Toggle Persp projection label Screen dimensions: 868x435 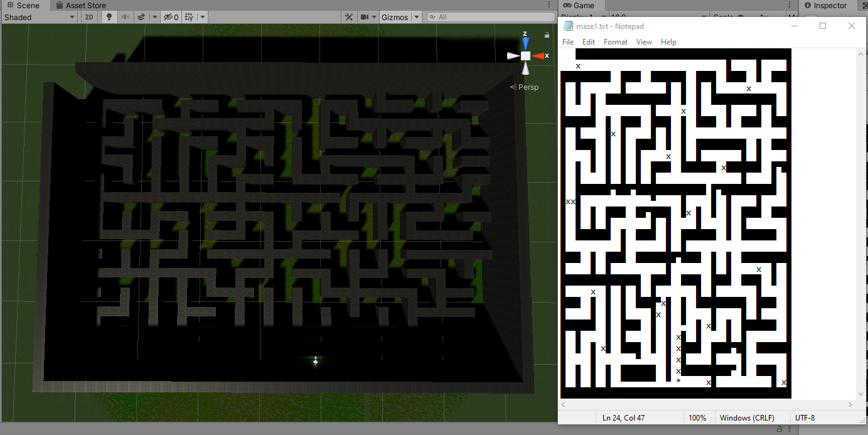[x=525, y=87]
